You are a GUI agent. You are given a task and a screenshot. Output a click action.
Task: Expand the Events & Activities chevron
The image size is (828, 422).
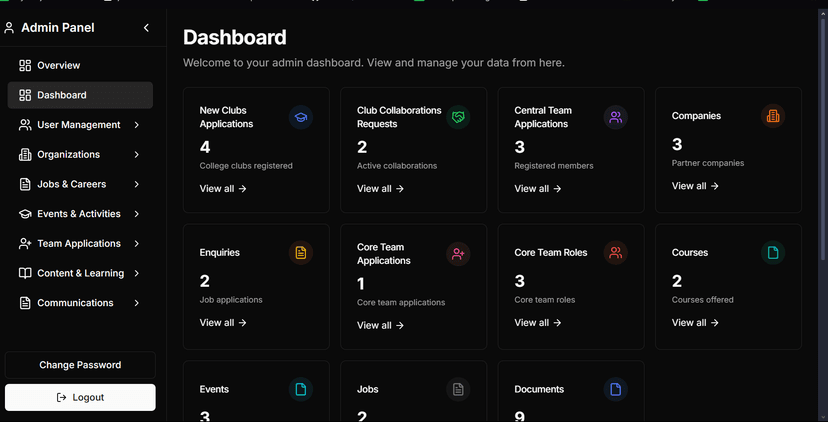[137, 214]
